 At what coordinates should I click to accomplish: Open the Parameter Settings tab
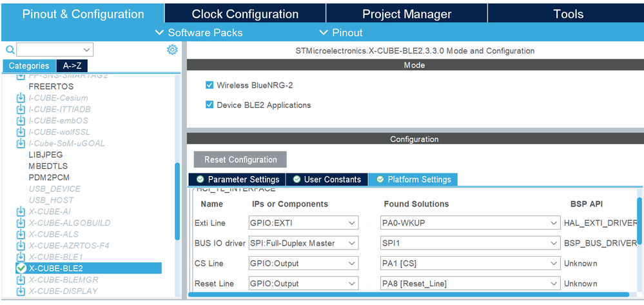tap(237, 179)
